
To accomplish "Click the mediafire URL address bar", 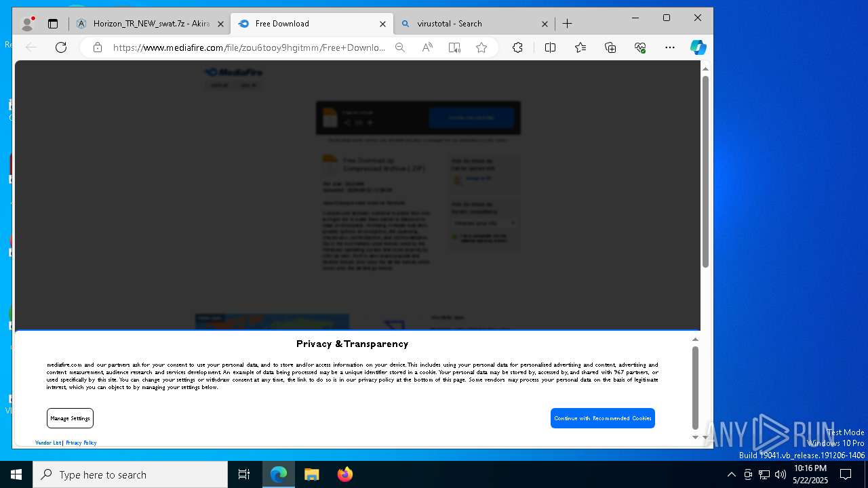I will click(249, 47).
